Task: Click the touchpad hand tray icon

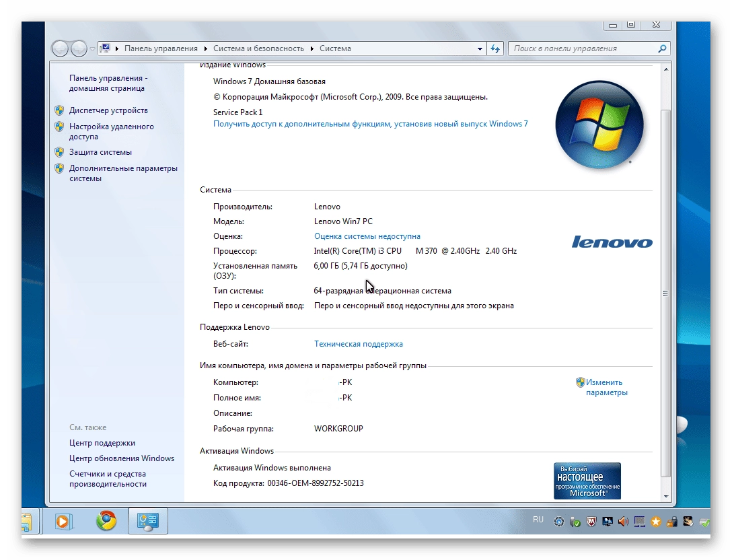Action: (688, 522)
